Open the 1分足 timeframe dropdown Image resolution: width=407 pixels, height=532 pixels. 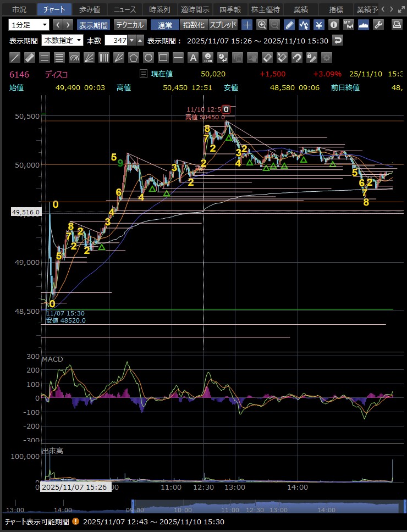coord(29,25)
